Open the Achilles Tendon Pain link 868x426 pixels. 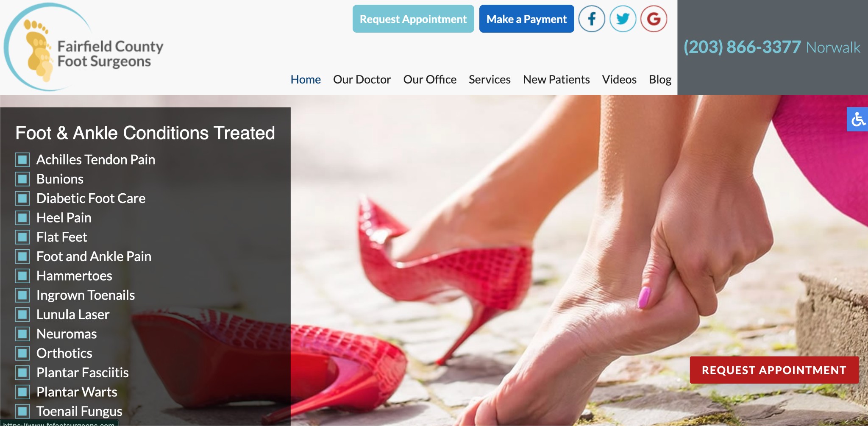click(96, 160)
